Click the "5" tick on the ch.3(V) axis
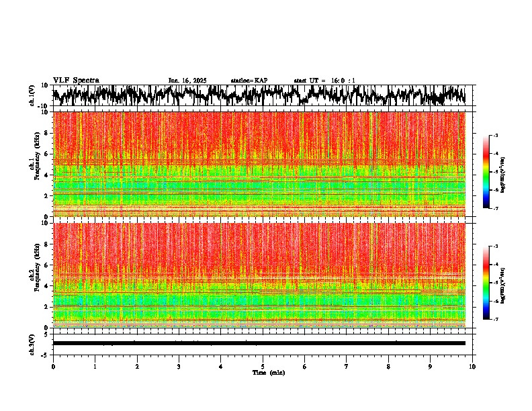 46,334
